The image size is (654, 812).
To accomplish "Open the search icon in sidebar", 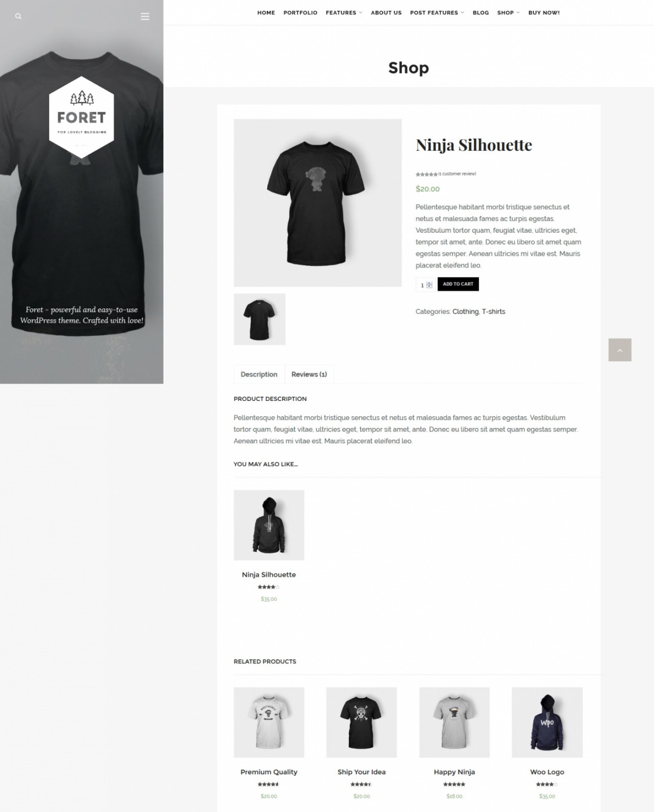I will [18, 16].
